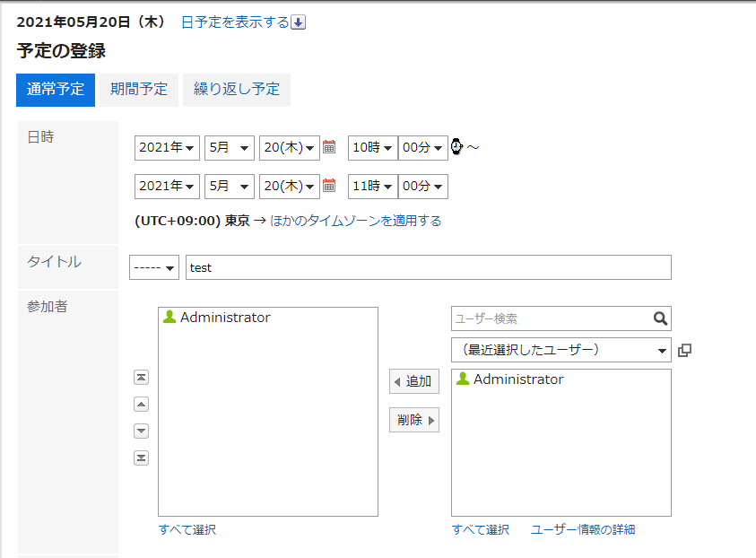Click the magnifier icon in user search
The height and width of the screenshot is (558, 756).
pos(660,318)
